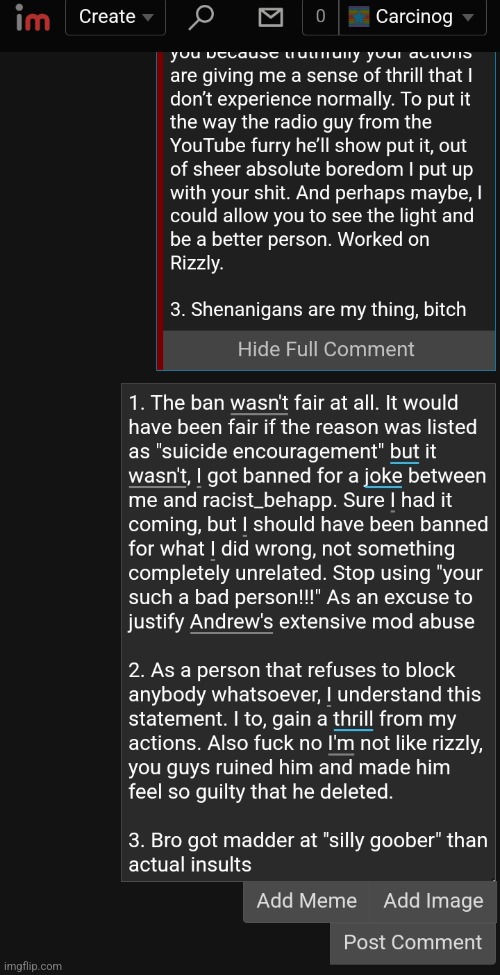Collapse comment with Hide Full Comment
The width and height of the screenshot is (500, 975).
pyautogui.click(x=326, y=349)
